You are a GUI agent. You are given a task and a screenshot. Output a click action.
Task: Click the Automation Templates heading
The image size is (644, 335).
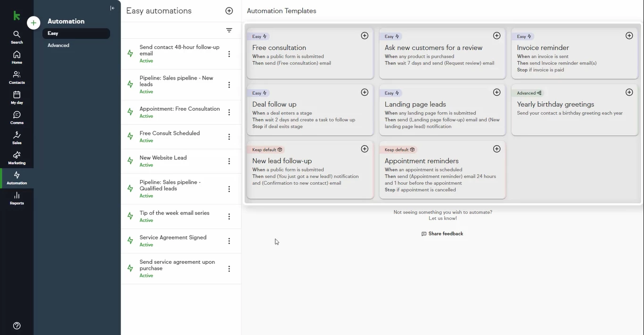click(x=281, y=11)
